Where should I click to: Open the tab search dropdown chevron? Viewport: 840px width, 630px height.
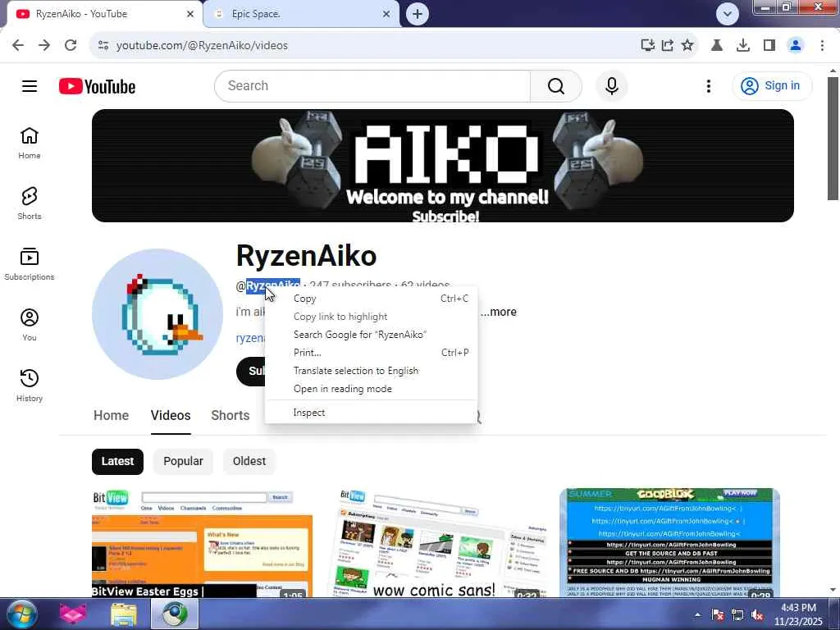(728, 14)
